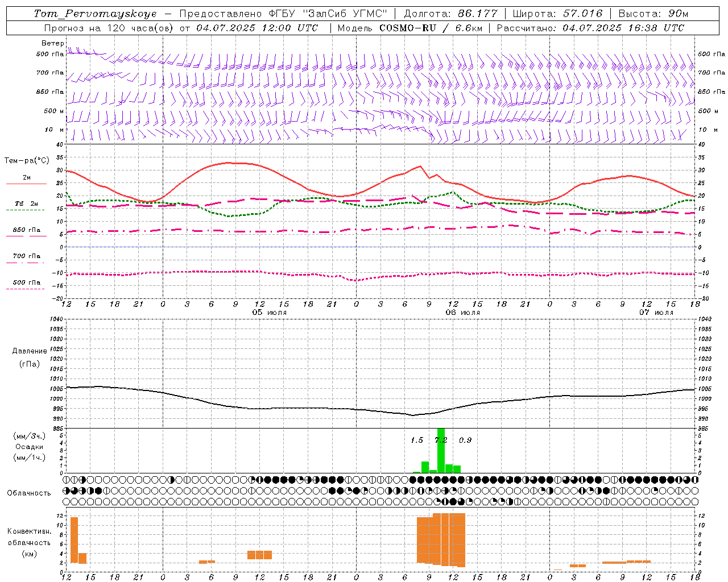The image size is (728, 582).
Task: Click the '700 гПа' temperature legend entry
Action: click(27, 256)
